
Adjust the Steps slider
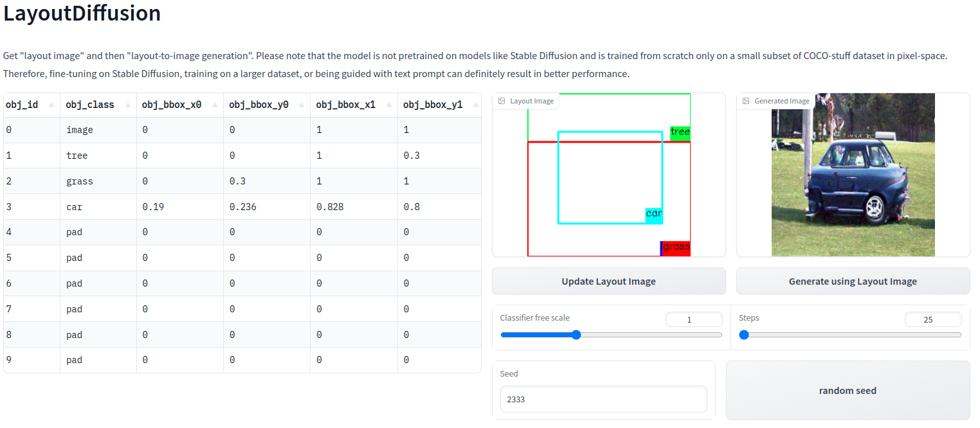click(x=744, y=335)
